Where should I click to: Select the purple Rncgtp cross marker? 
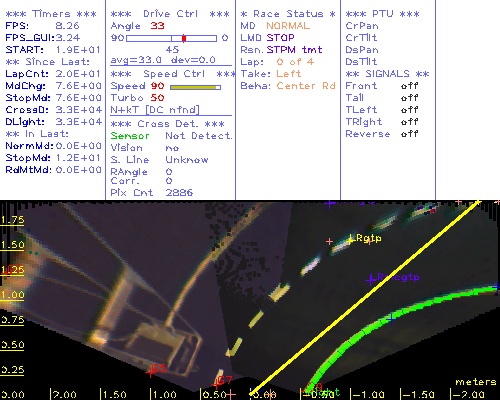click(371, 279)
